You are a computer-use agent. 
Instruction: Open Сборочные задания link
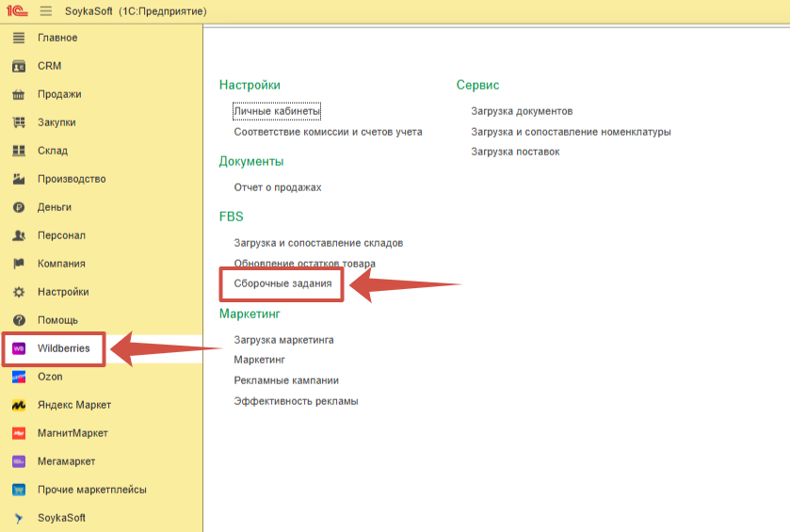tap(282, 283)
